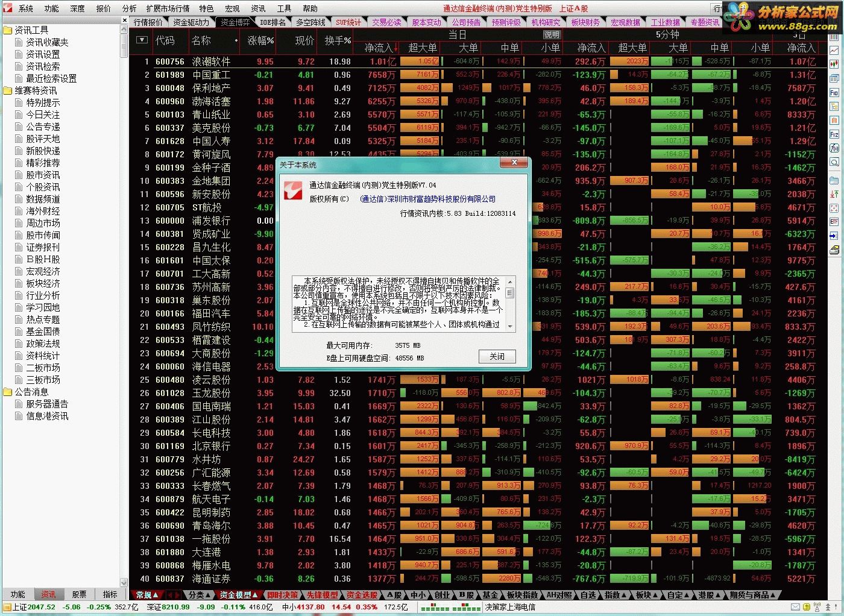844x616 pixels.
Task: Select the 指标 tab at bottom left
Action: coord(110,594)
